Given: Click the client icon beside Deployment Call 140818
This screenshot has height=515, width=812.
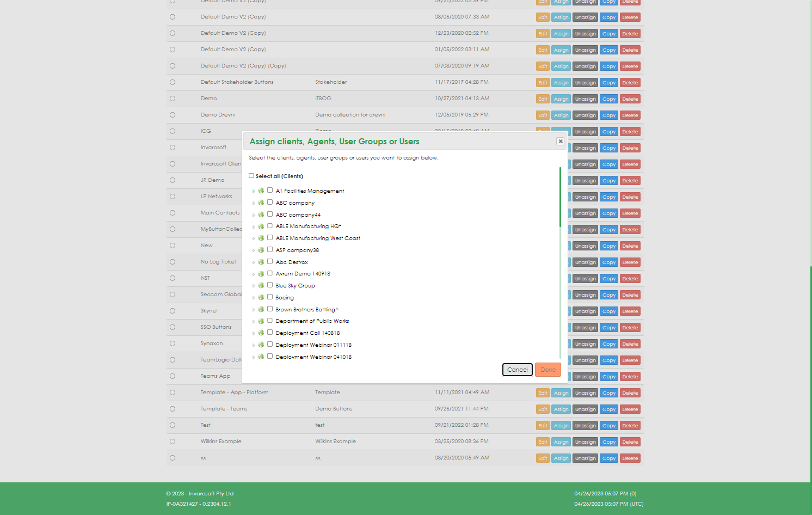Looking at the screenshot, I should (261, 333).
